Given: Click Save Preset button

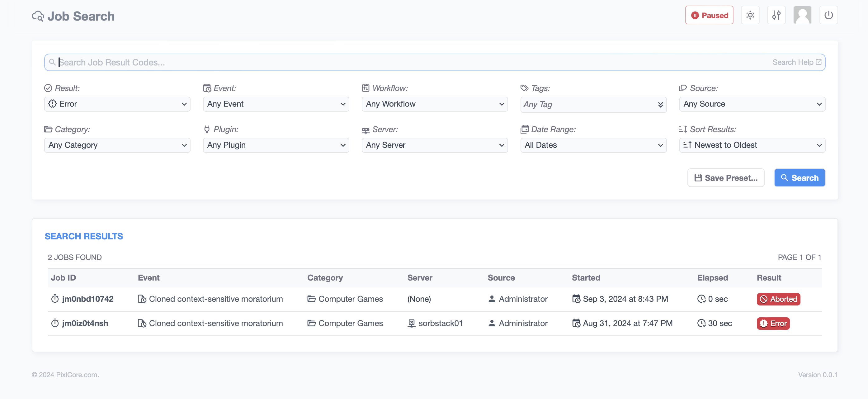Looking at the screenshot, I should (x=726, y=177).
